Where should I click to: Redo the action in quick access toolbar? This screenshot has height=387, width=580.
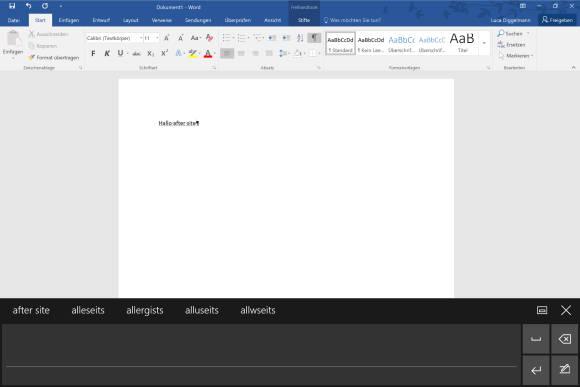point(45,6)
